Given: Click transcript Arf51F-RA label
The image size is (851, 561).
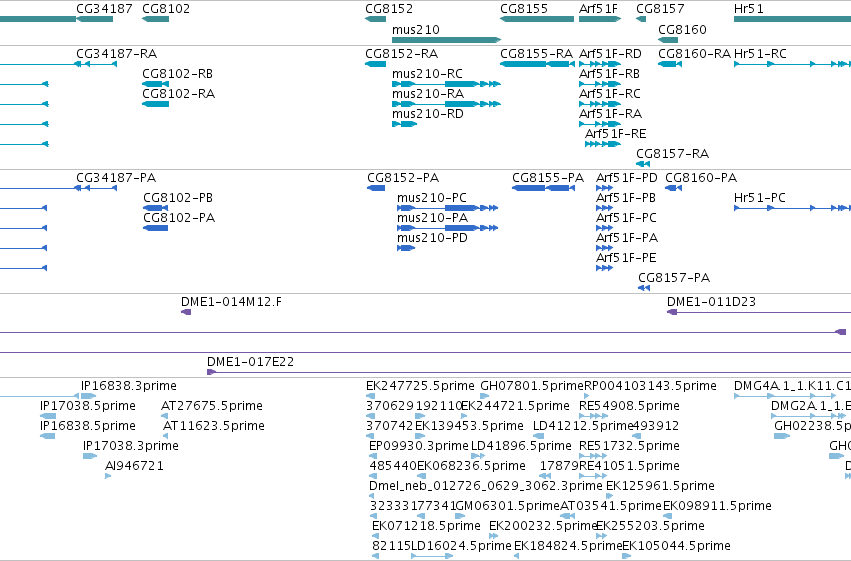Looking at the screenshot, I should coord(611,114).
